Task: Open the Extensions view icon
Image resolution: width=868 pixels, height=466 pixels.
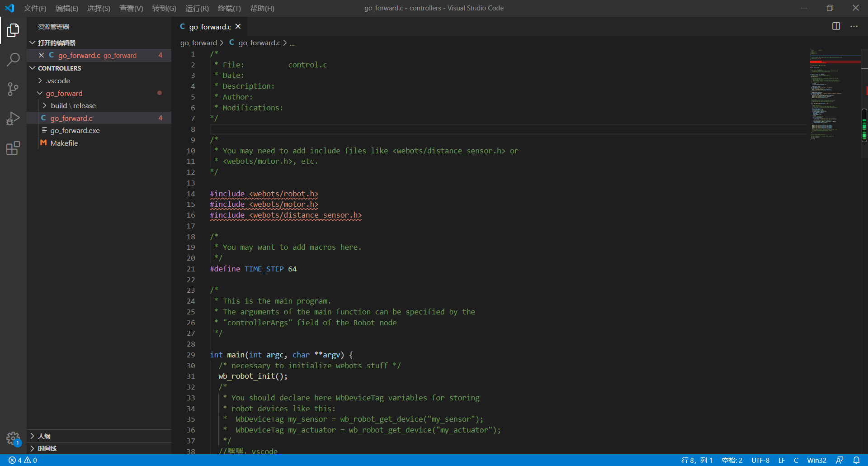Action: (x=13, y=148)
